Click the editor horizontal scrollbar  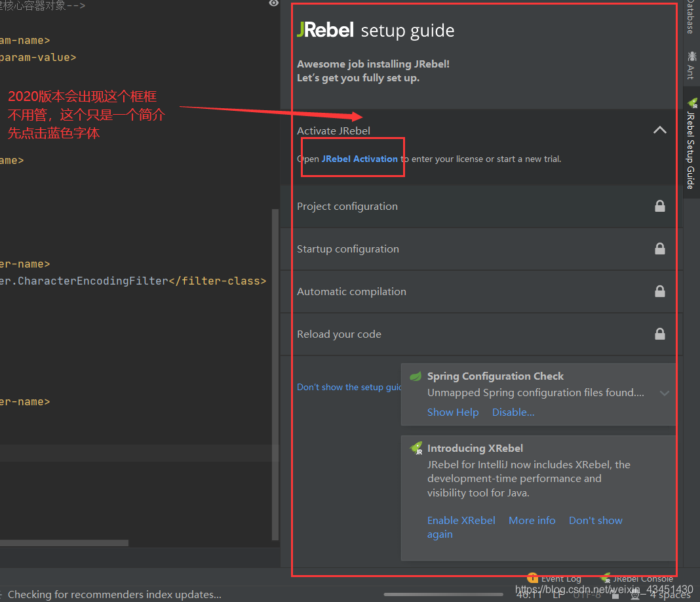point(64,543)
